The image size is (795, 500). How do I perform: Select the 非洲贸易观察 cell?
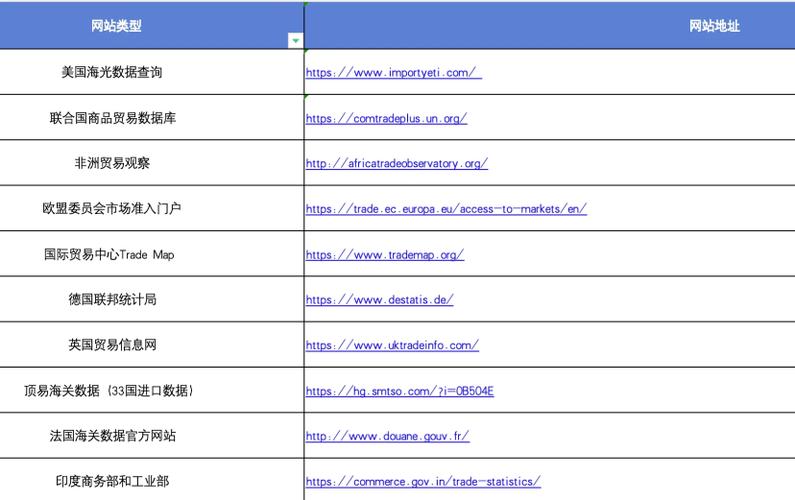112,164
